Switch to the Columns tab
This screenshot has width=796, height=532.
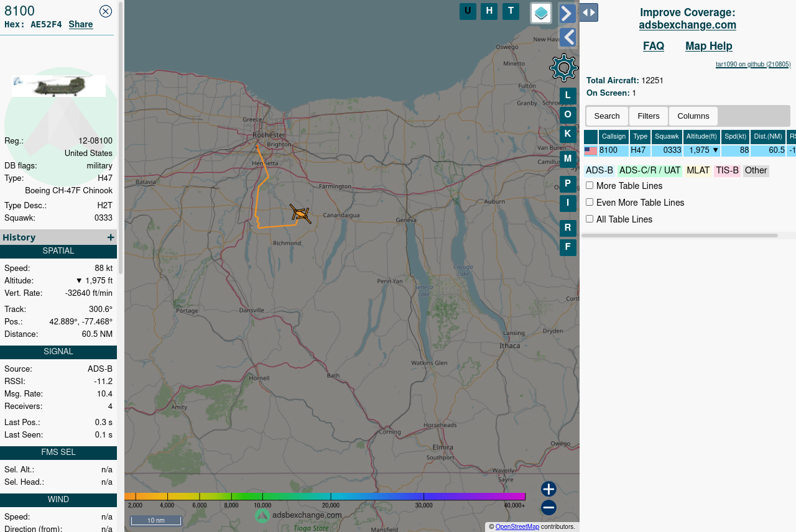click(x=693, y=116)
